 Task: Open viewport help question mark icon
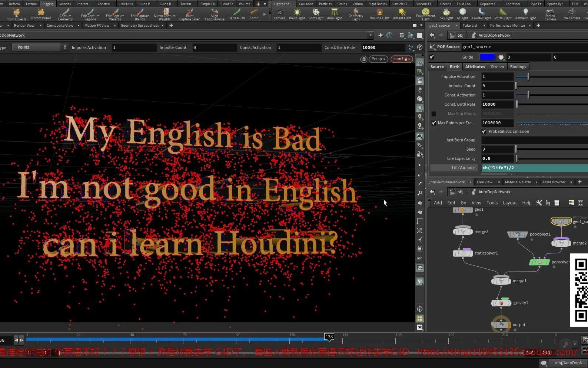coord(420,47)
